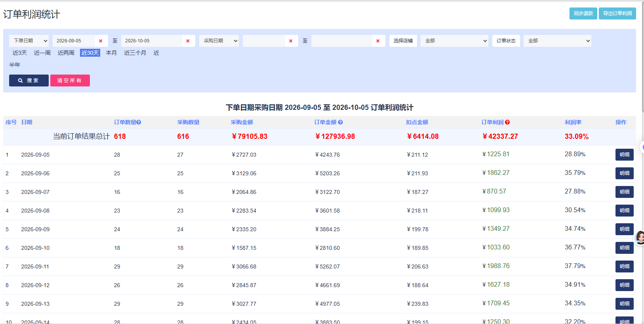Viewport: 644px width, 324px height.
Task: Open 明细 for 2026-09-13 row
Action: pyautogui.click(x=625, y=304)
